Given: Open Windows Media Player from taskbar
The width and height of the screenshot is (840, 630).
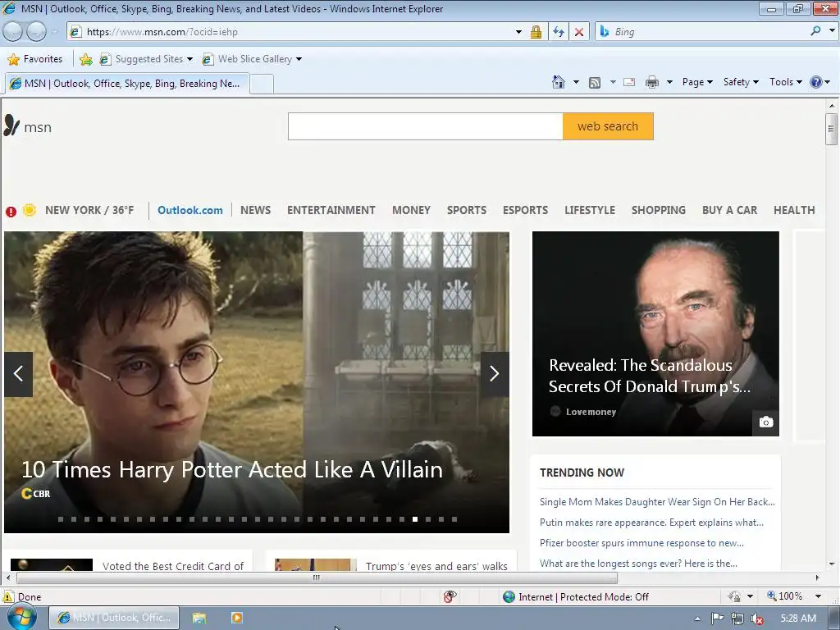Looking at the screenshot, I should (237, 618).
